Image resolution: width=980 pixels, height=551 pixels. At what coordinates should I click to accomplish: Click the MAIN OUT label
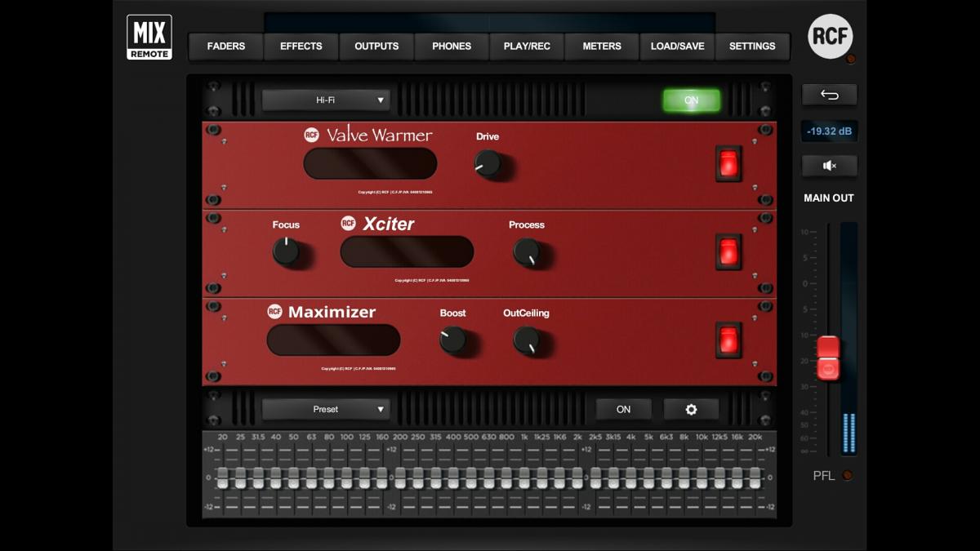828,198
